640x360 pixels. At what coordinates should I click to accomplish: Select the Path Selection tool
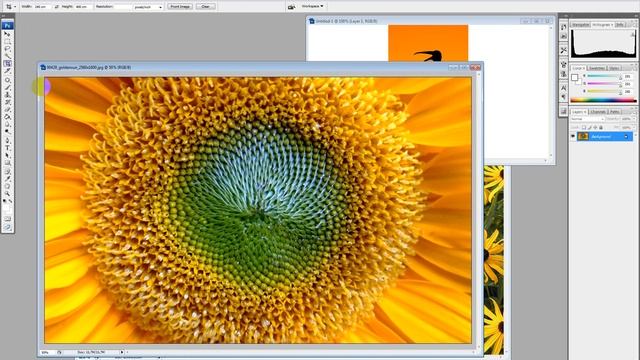click(7, 155)
